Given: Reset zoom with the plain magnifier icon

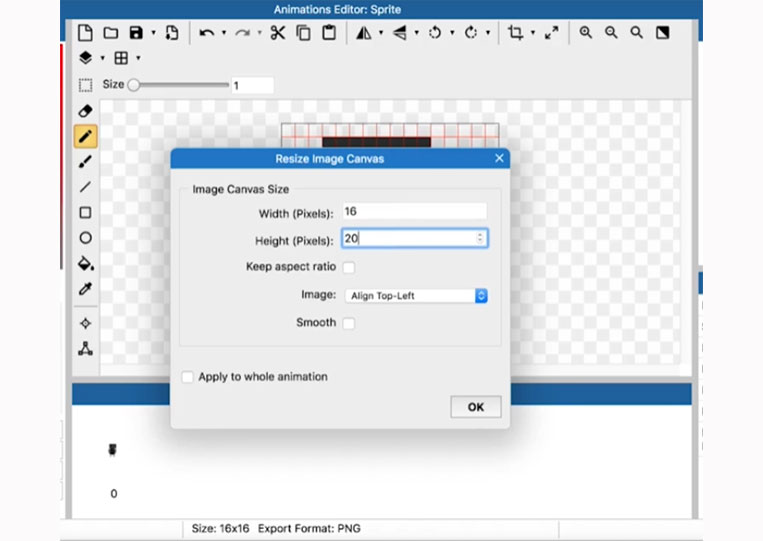Looking at the screenshot, I should click(x=636, y=33).
